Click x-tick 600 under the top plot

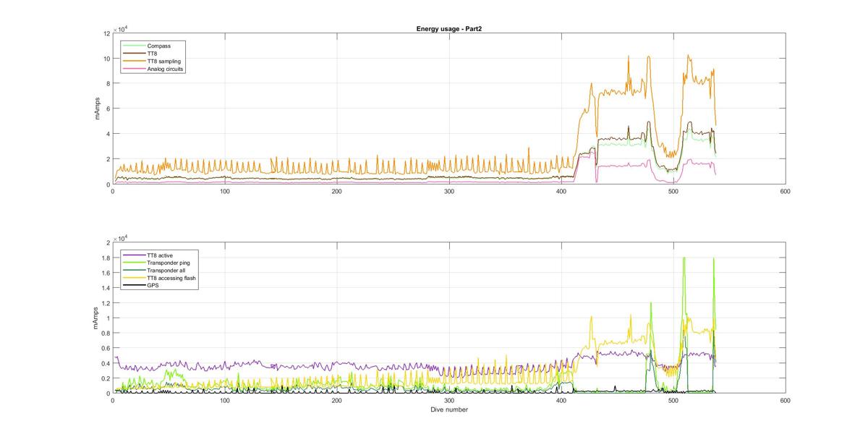pyautogui.click(x=786, y=191)
